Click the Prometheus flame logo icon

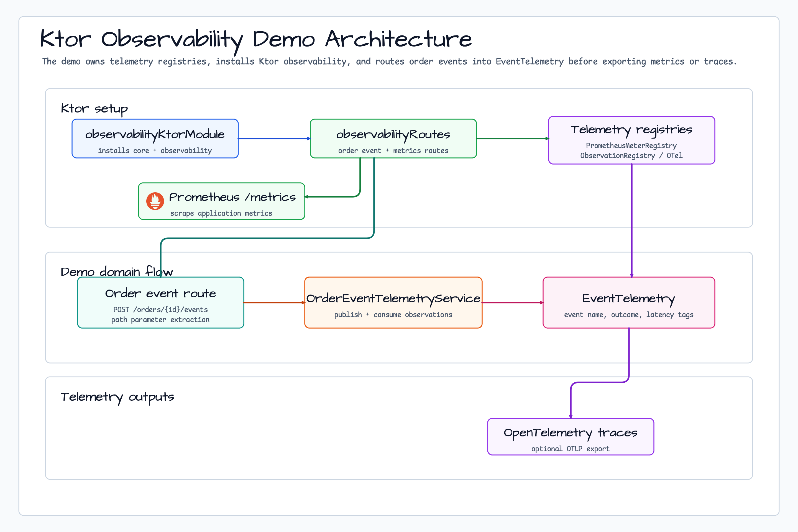[x=155, y=201]
